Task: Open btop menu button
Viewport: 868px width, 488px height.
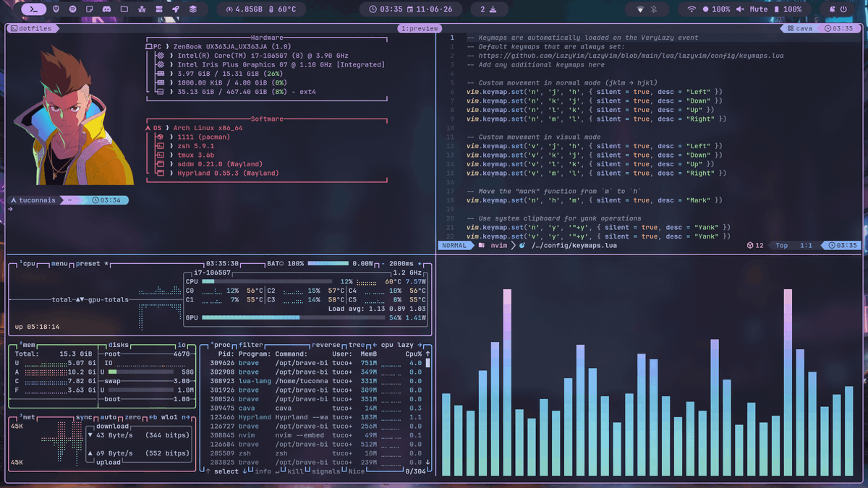Action: pos(59,264)
